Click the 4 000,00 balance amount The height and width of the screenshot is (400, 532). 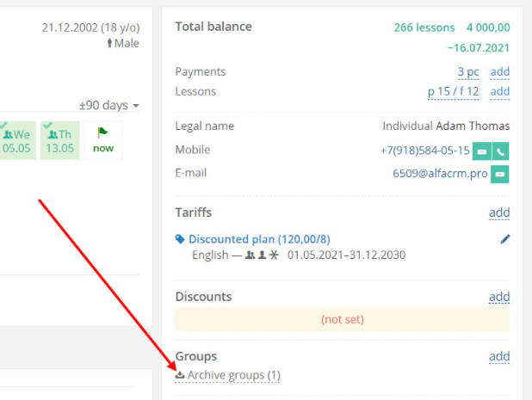point(488,28)
